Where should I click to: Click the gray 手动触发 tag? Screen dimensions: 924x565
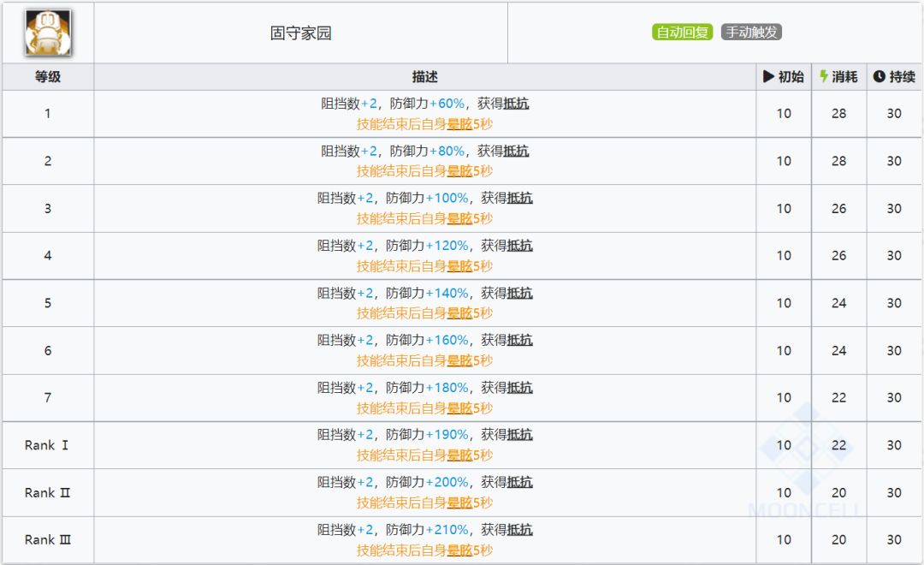pos(751,33)
